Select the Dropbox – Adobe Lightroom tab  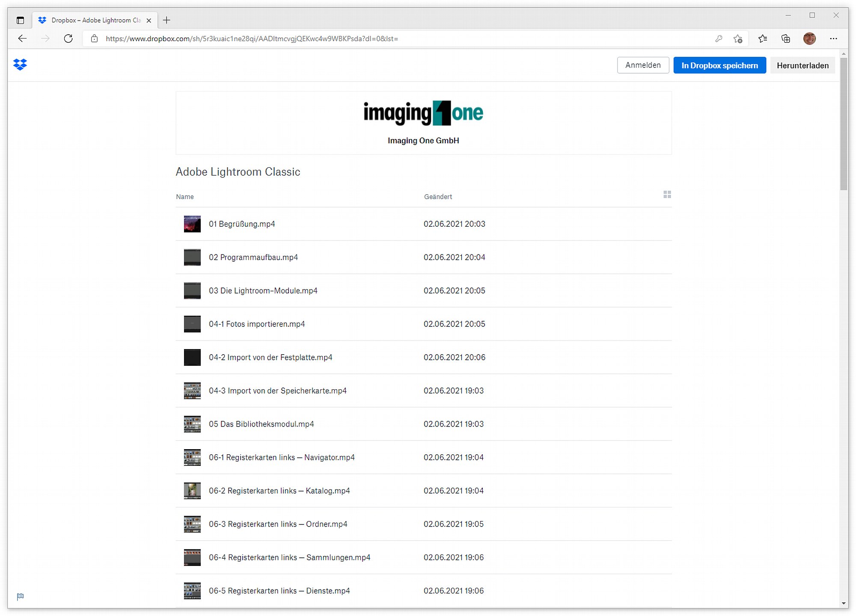(x=95, y=20)
